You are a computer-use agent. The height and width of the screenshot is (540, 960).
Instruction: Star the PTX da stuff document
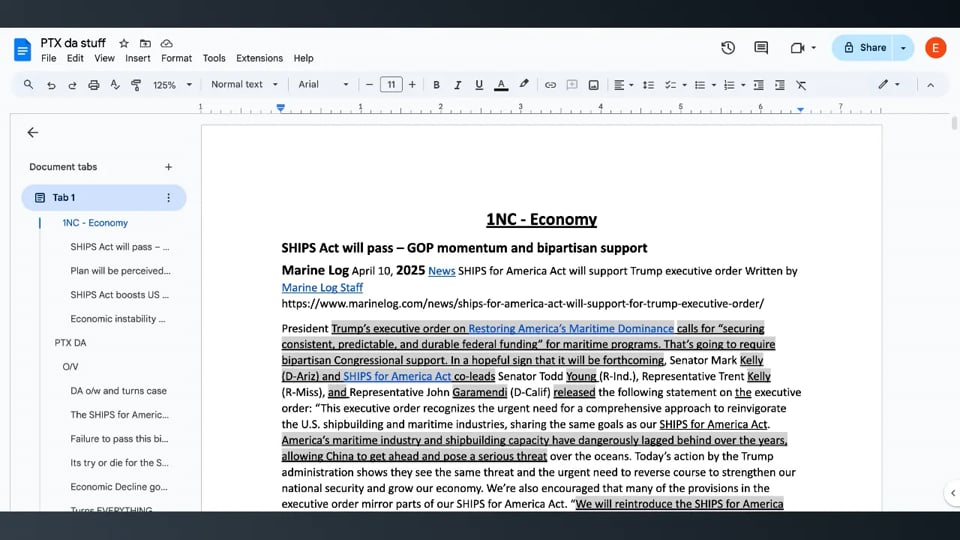(x=124, y=43)
